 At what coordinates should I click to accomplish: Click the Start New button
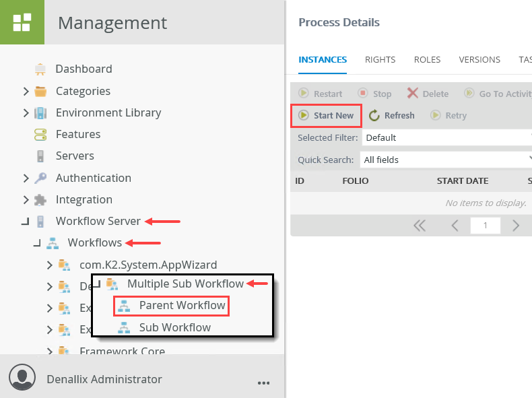(327, 115)
